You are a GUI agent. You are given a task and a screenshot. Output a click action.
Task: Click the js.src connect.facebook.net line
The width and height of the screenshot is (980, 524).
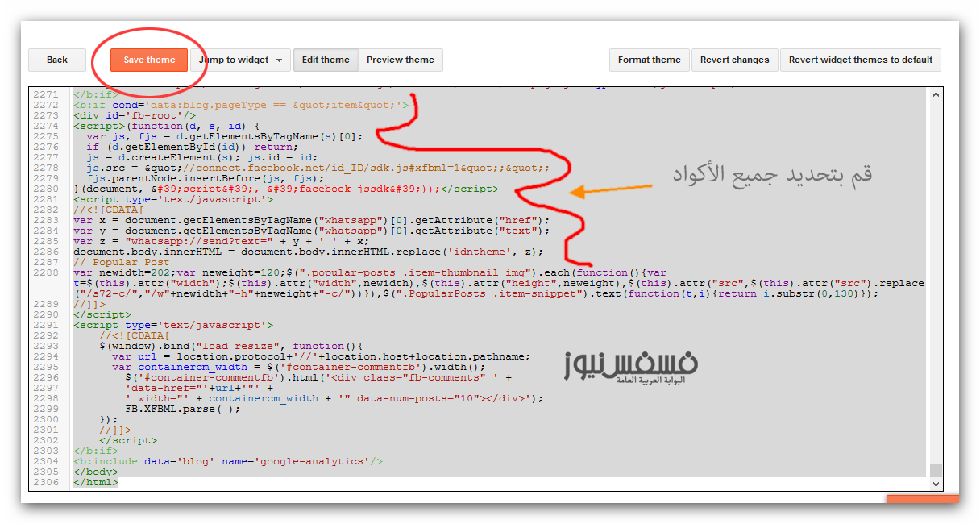click(318, 168)
